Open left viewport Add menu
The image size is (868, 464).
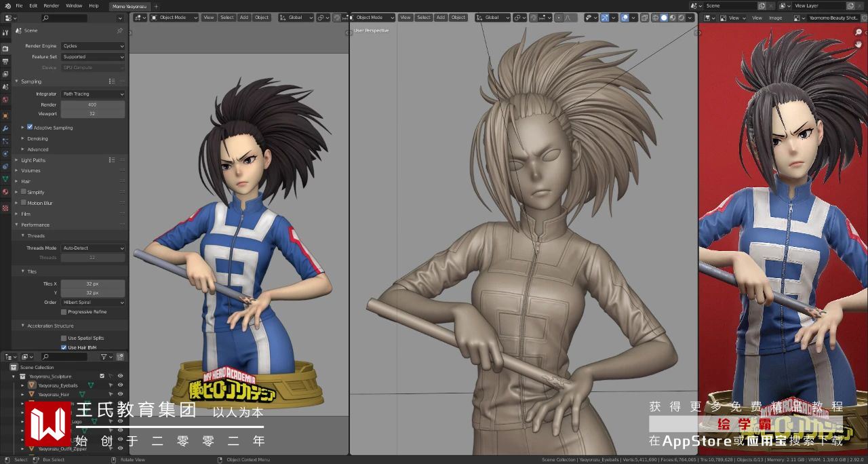244,18
